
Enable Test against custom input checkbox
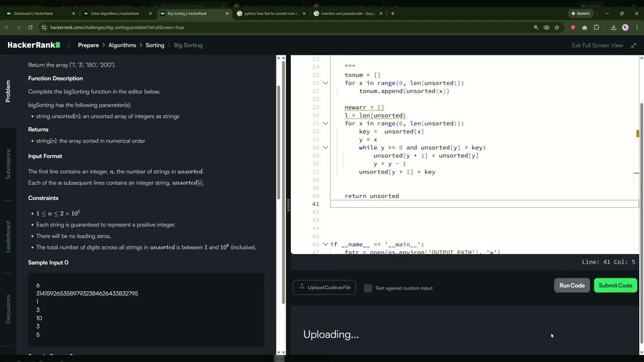point(368,288)
